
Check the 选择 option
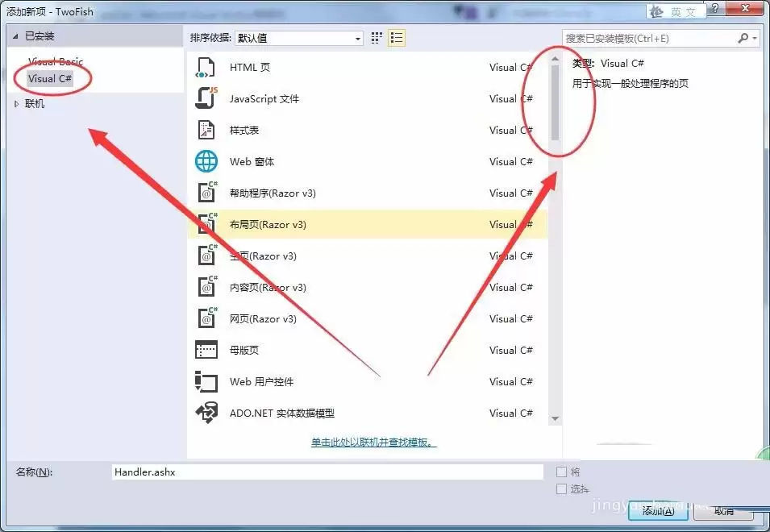[x=560, y=489]
